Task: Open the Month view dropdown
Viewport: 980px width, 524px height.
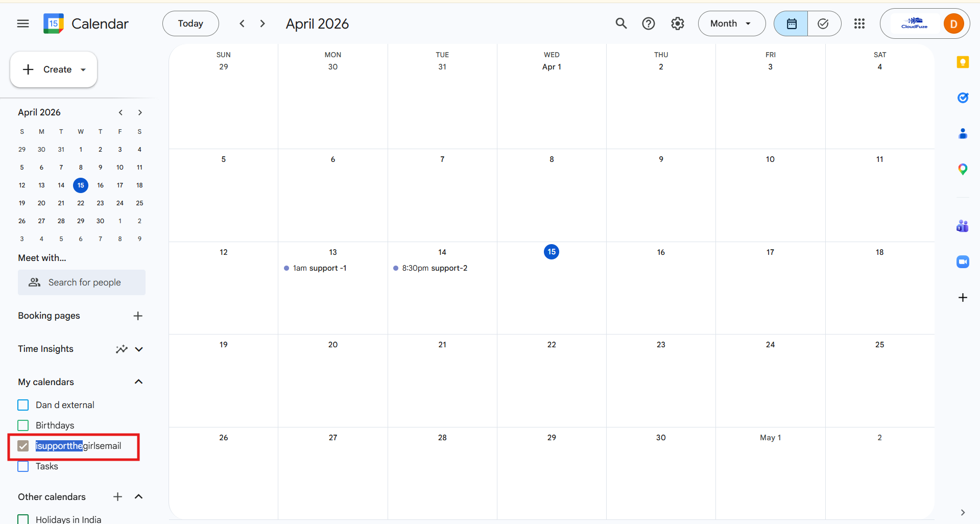Action: 731,23
